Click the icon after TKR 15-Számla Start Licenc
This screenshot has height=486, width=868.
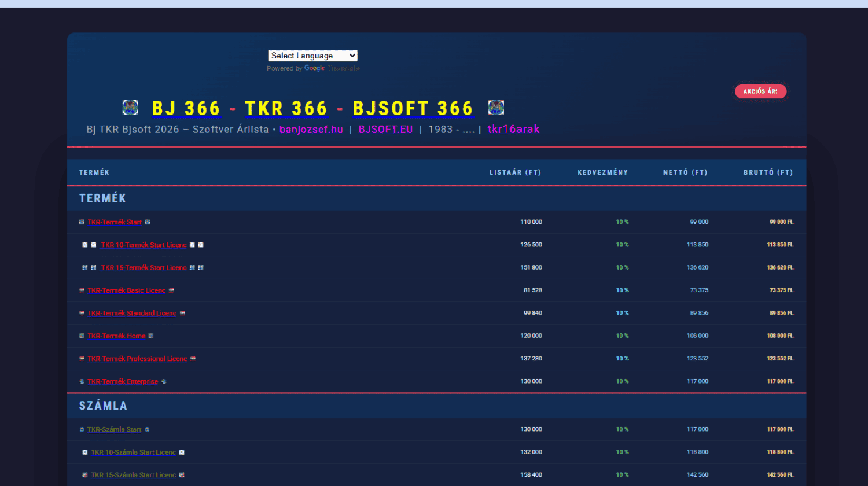point(182,475)
